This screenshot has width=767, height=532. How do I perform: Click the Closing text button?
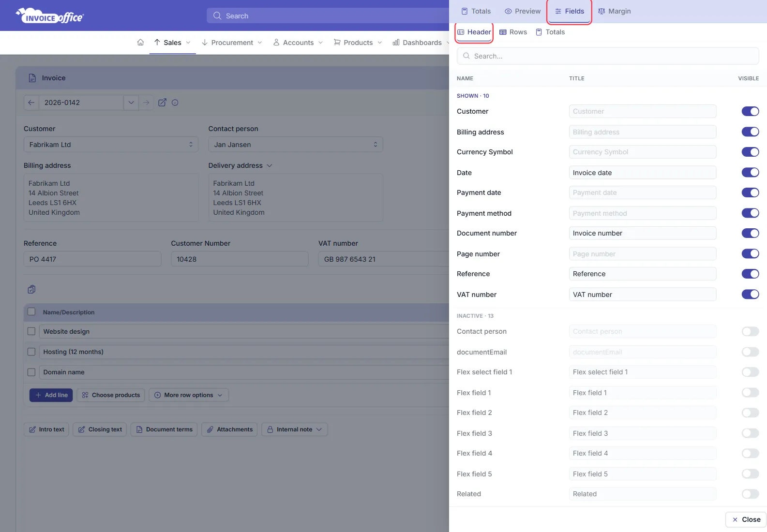(x=100, y=429)
